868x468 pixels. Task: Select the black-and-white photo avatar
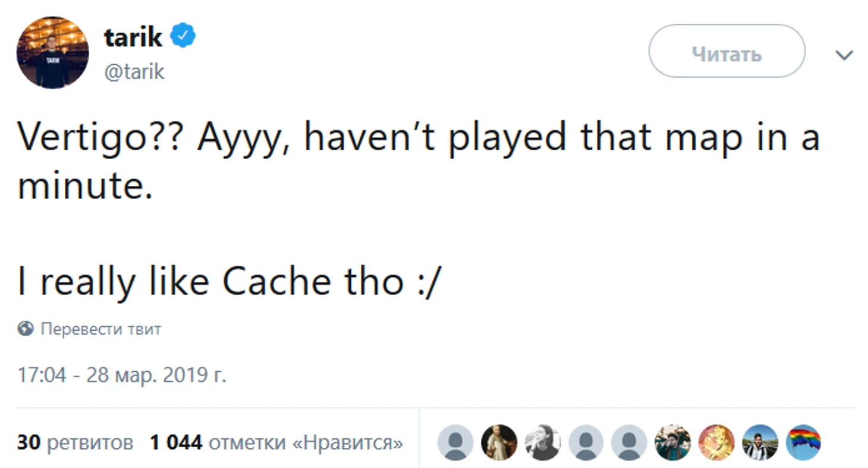pos(543,442)
